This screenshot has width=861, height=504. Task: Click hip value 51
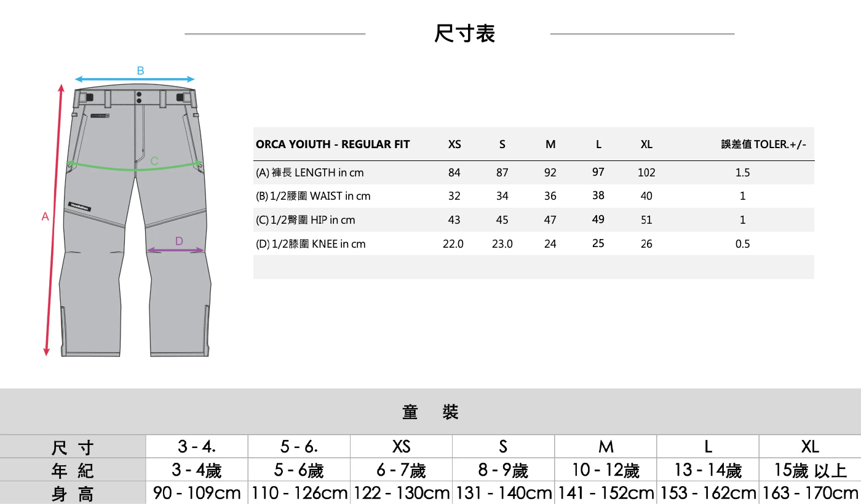[646, 220]
